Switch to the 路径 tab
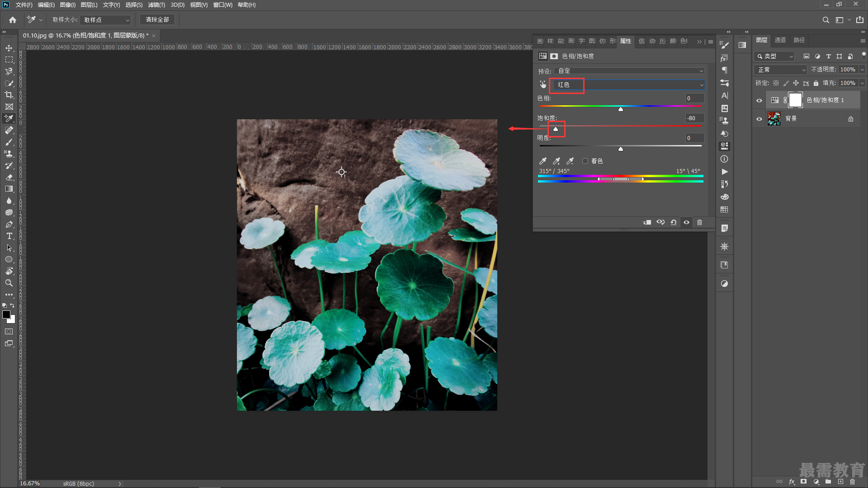This screenshot has height=488, width=868. 799,40
